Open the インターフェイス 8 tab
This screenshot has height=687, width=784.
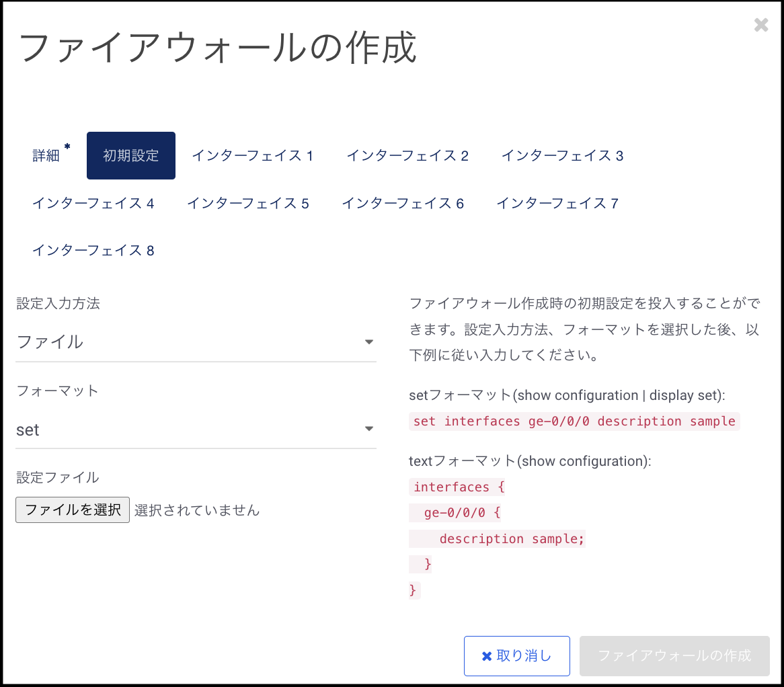tap(93, 250)
